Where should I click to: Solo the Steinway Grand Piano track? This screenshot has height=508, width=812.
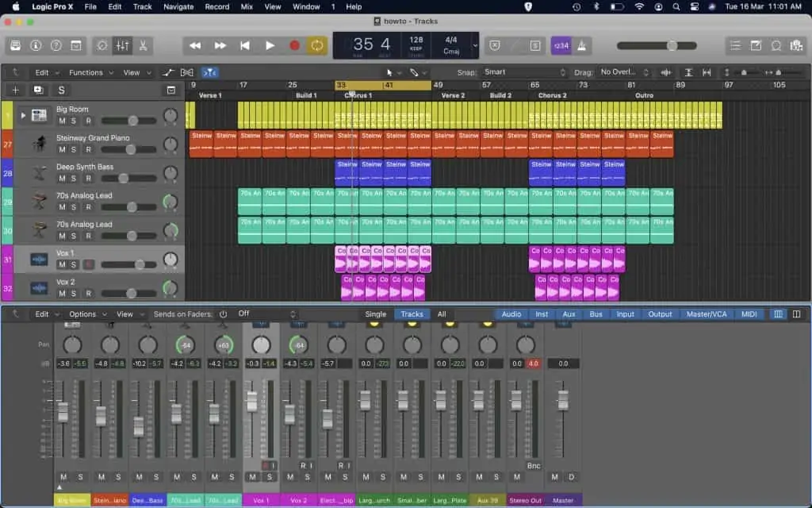(x=74, y=149)
